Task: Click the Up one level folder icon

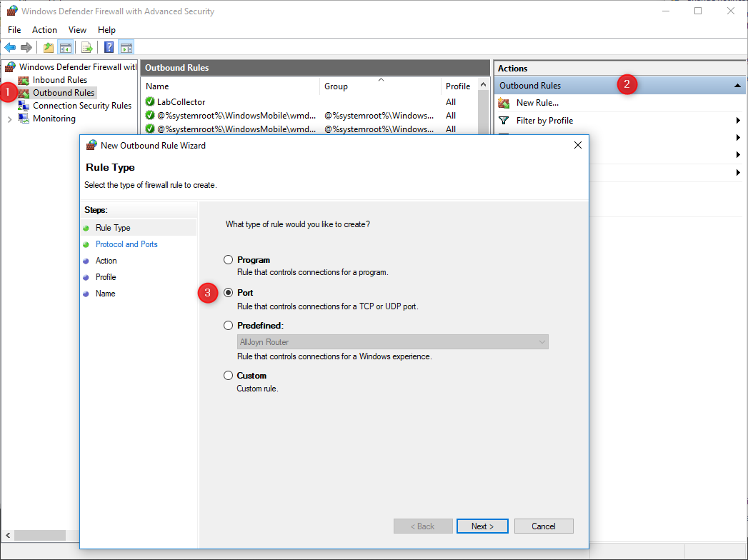Action: pyautogui.click(x=48, y=47)
